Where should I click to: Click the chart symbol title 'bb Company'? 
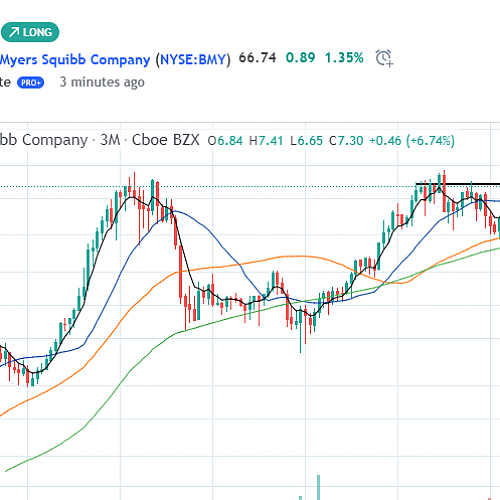[x=44, y=140]
